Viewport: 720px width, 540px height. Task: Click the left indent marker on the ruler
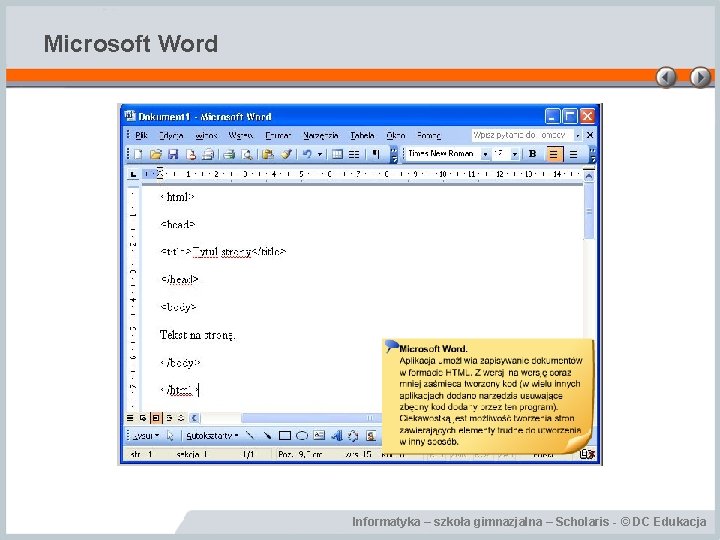click(x=159, y=174)
